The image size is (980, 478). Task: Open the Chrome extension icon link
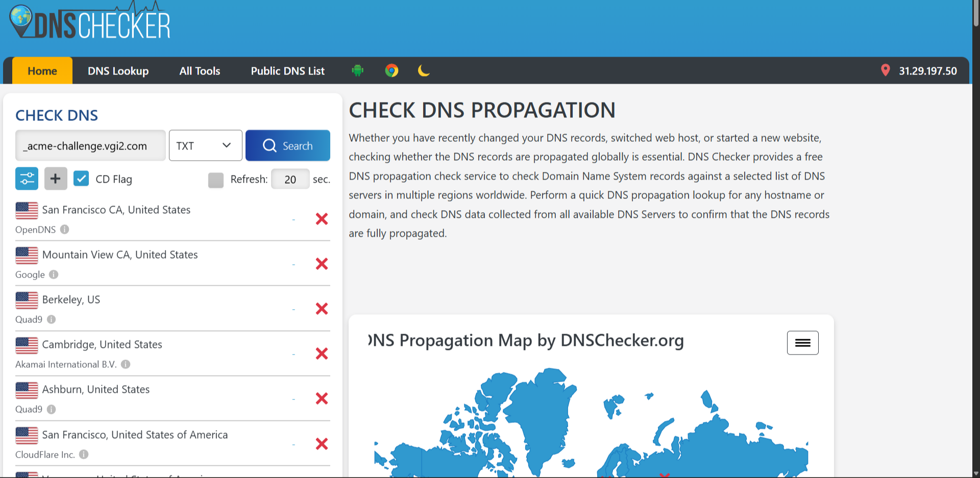(391, 70)
